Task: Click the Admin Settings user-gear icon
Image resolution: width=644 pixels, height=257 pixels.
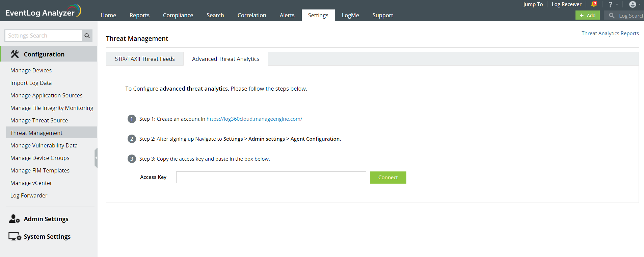Action: (14, 219)
